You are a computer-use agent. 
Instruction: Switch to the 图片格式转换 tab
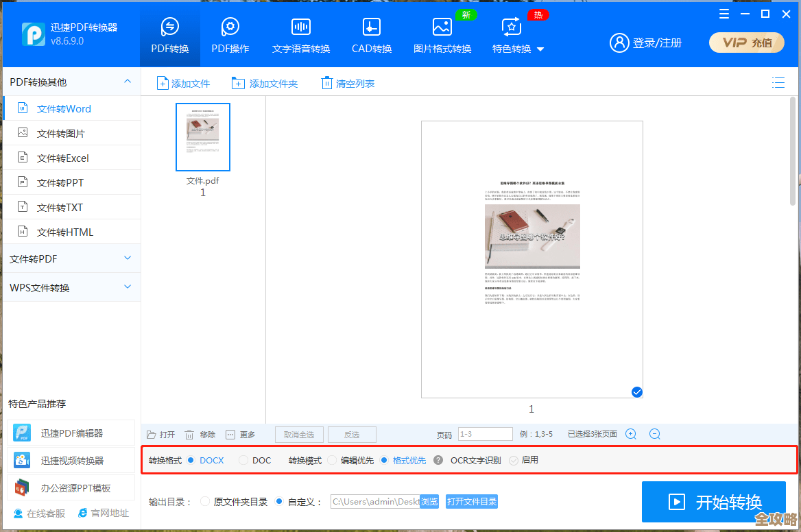[x=442, y=33]
